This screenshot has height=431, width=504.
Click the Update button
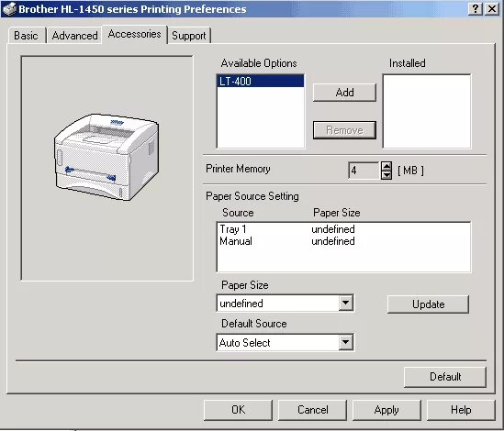(428, 304)
